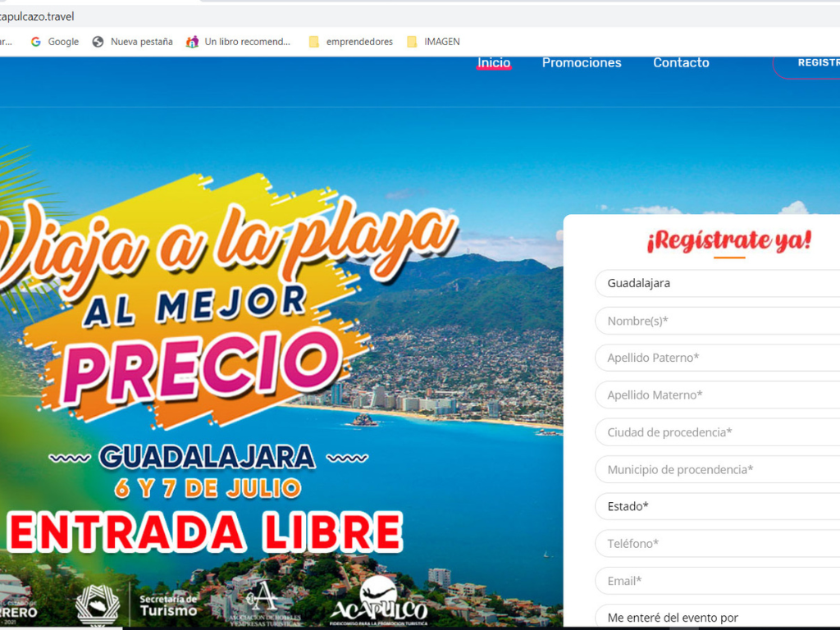The width and height of the screenshot is (840, 630).
Task: Open the Google bookmark
Action: [x=55, y=42]
